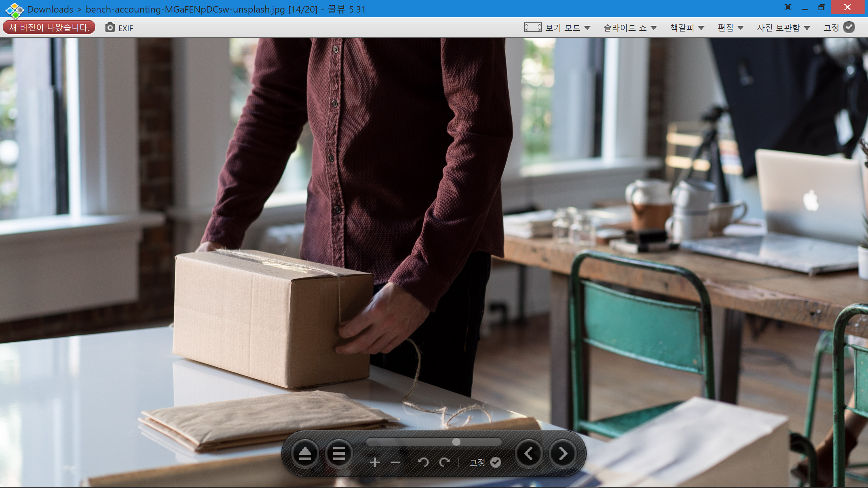
Task: Expand the 책갈피 dropdown arrow
Action: coord(701,28)
